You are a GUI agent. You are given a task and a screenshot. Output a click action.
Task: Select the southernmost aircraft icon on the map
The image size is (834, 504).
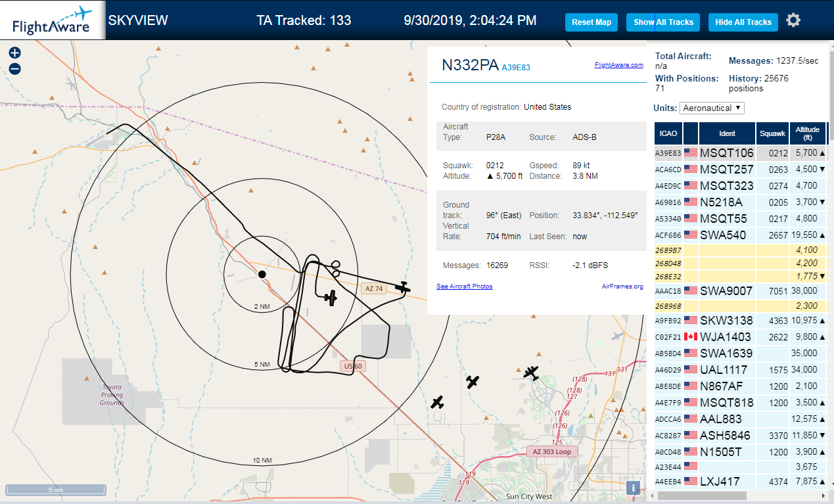(x=438, y=402)
